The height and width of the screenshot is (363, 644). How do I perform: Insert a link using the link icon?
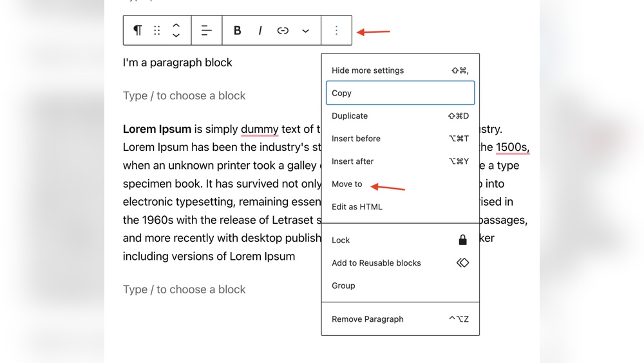point(283,30)
